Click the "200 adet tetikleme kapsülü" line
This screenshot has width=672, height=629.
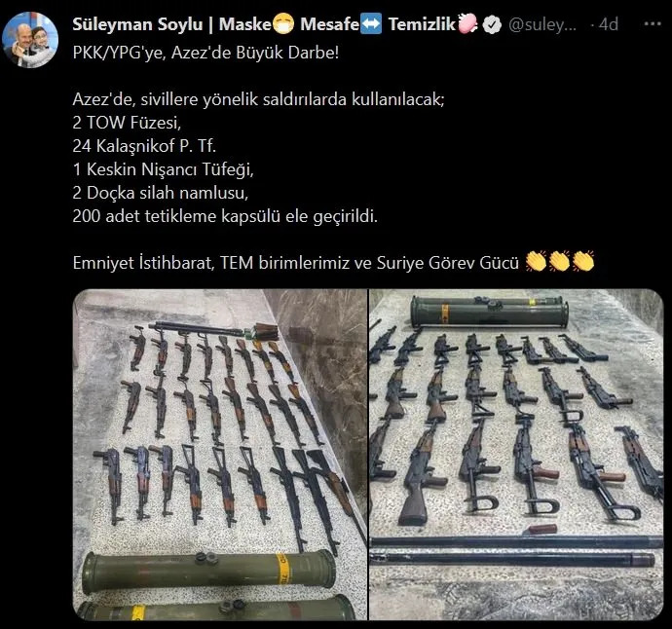[224, 215]
